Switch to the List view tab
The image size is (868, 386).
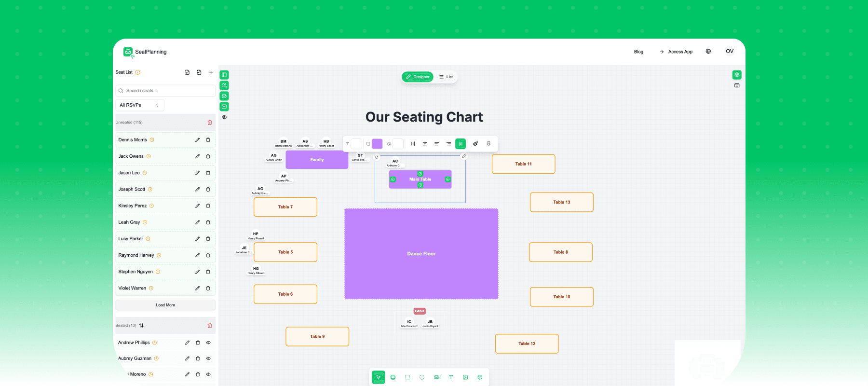point(446,77)
